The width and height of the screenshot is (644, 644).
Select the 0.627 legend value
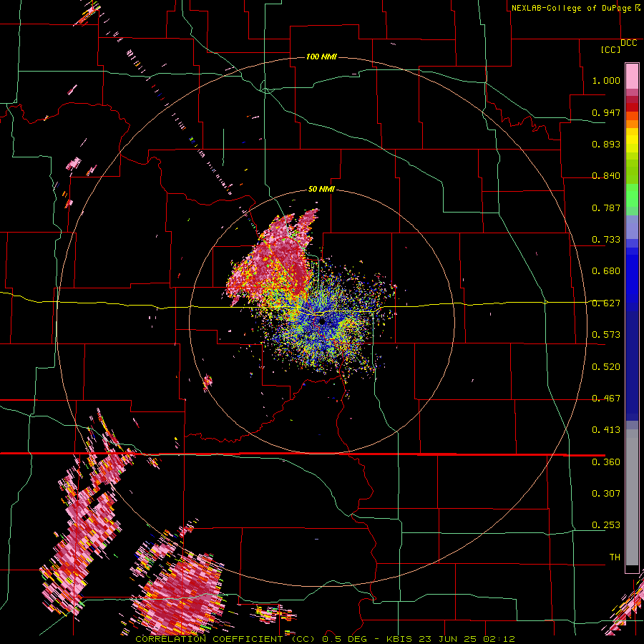pos(606,303)
